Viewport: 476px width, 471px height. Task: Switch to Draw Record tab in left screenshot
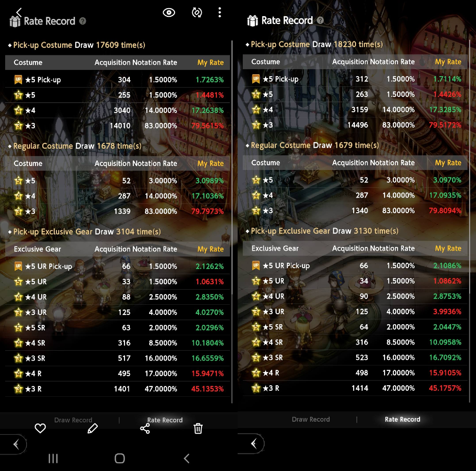[x=73, y=420]
